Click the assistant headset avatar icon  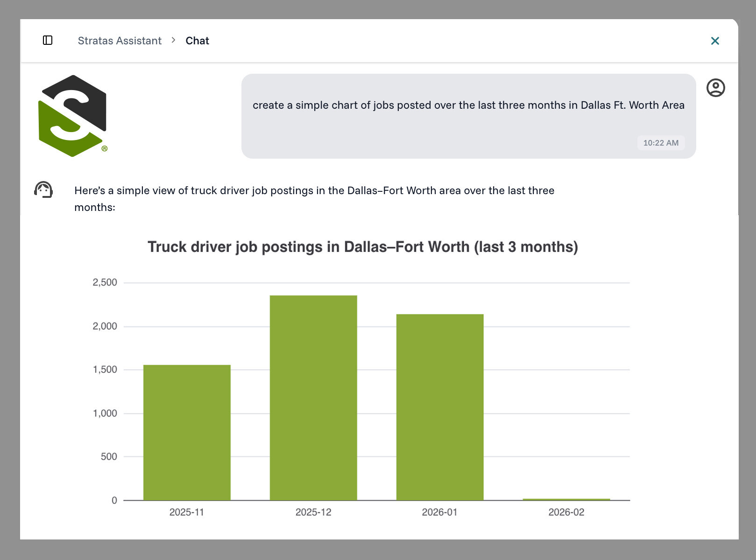[43, 190]
